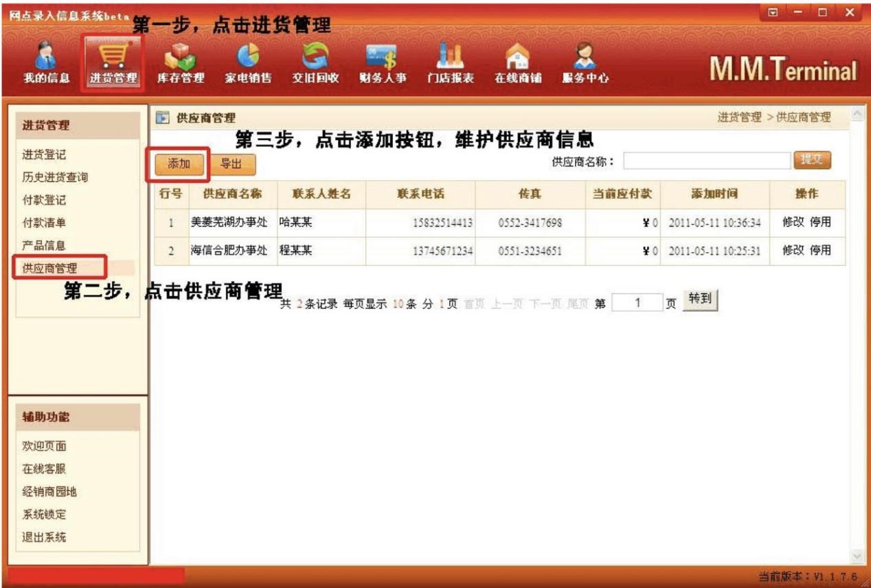Screen dimensions: 871x588
Task: Click scrollbar up arrow in content pane
Action: pos(857,113)
